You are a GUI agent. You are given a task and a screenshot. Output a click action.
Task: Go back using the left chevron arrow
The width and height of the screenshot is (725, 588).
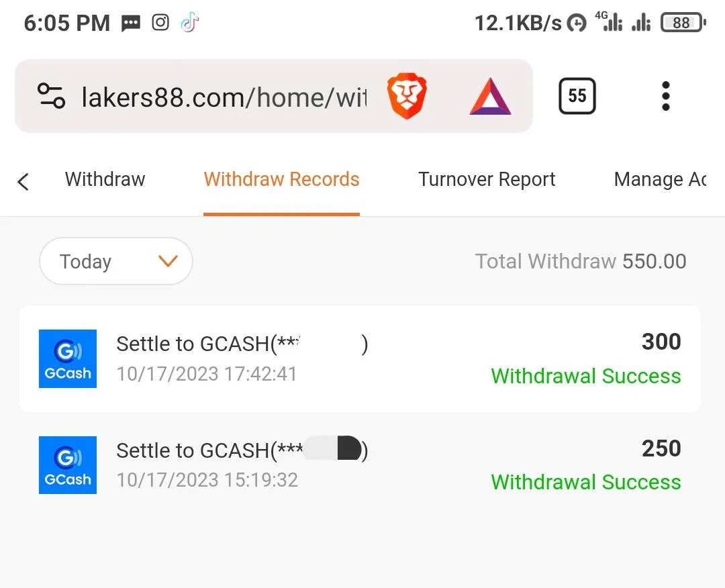click(23, 181)
